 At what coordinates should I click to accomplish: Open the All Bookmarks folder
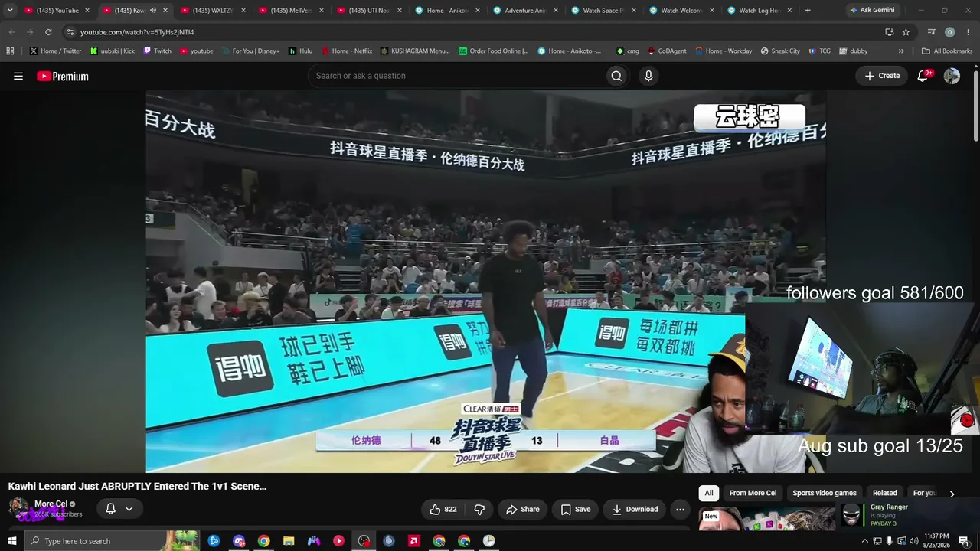pyautogui.click(x=947, y=51)
